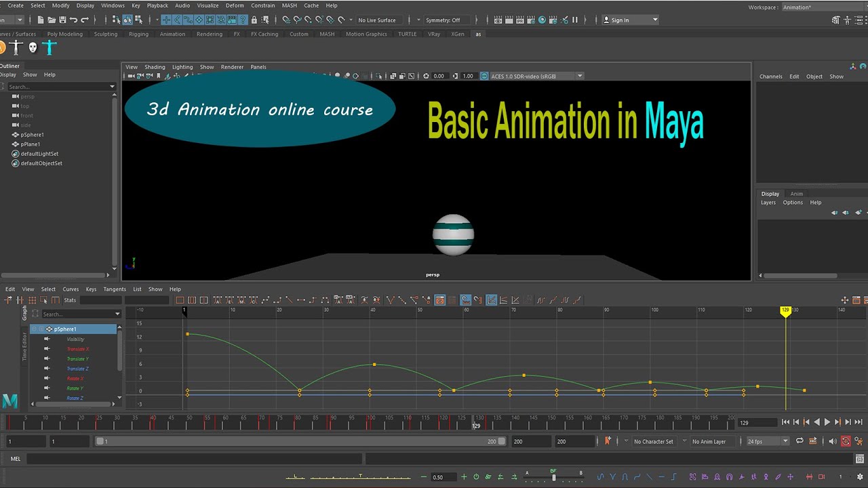Toggle the red auto keyframe icon
This screenshot has width=868, height=488.
click(846, 441)
